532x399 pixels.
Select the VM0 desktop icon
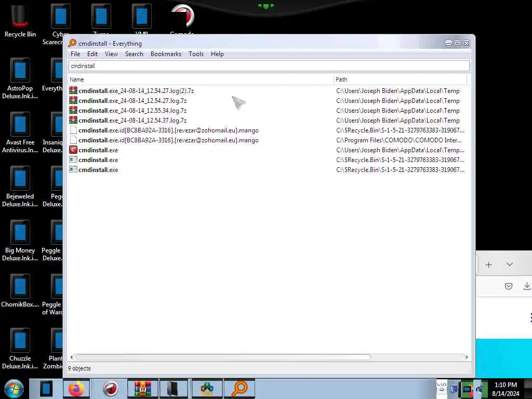[141, 16]
